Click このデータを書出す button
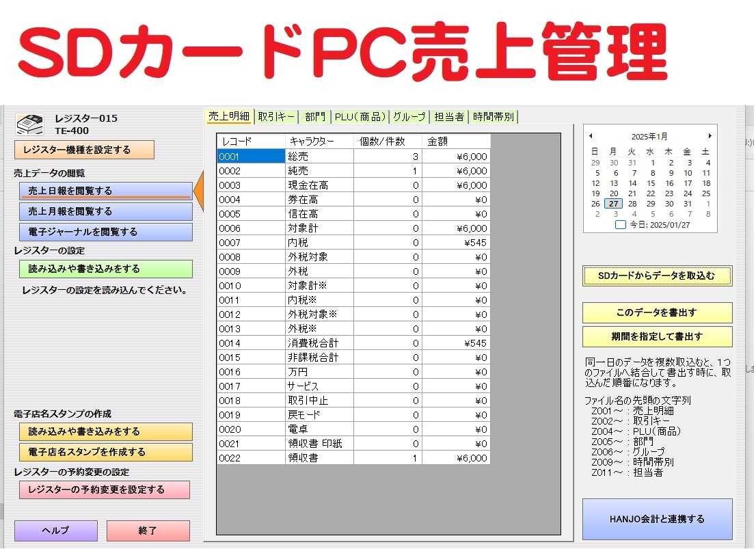 click(x=657, y=312)
